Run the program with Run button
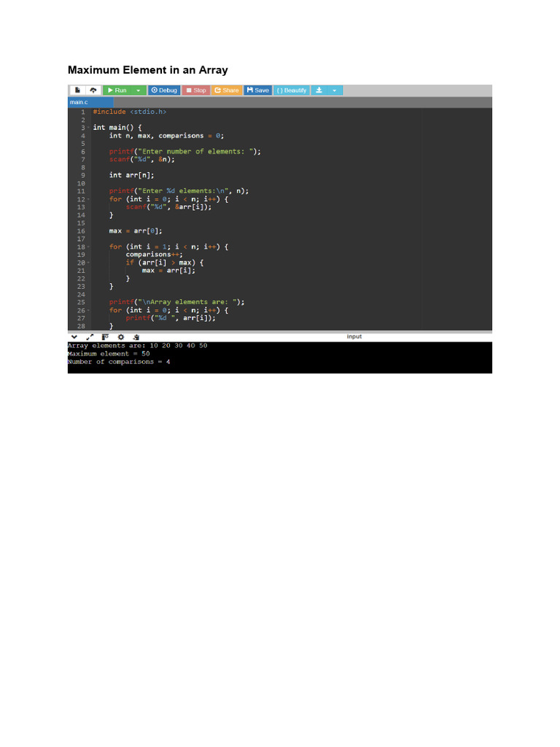This screenshot has height=747, width=560. click(117, 90)
